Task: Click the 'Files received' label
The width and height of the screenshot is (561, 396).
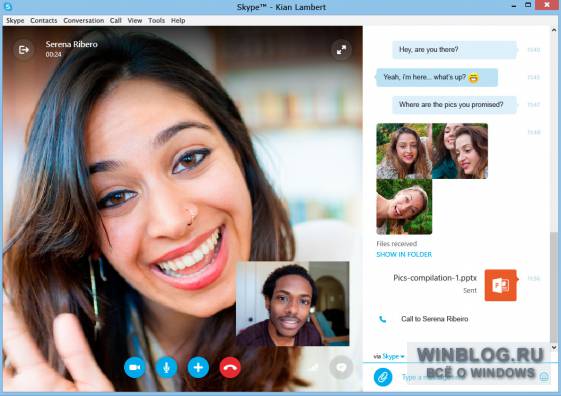Action: pyautogui.click(x=396, y=244)
